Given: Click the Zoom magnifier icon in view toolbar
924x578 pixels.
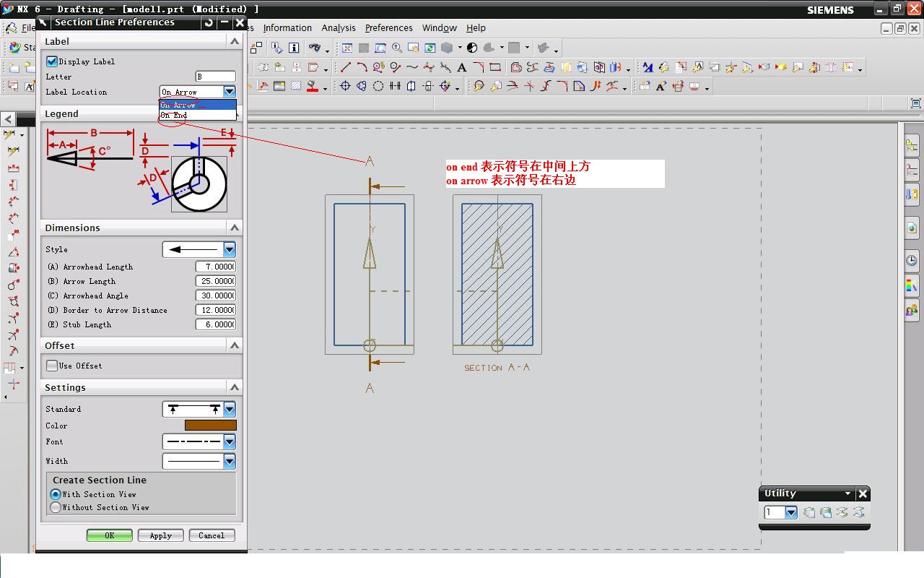Looking at the screenshot, I should click(397, 48).
